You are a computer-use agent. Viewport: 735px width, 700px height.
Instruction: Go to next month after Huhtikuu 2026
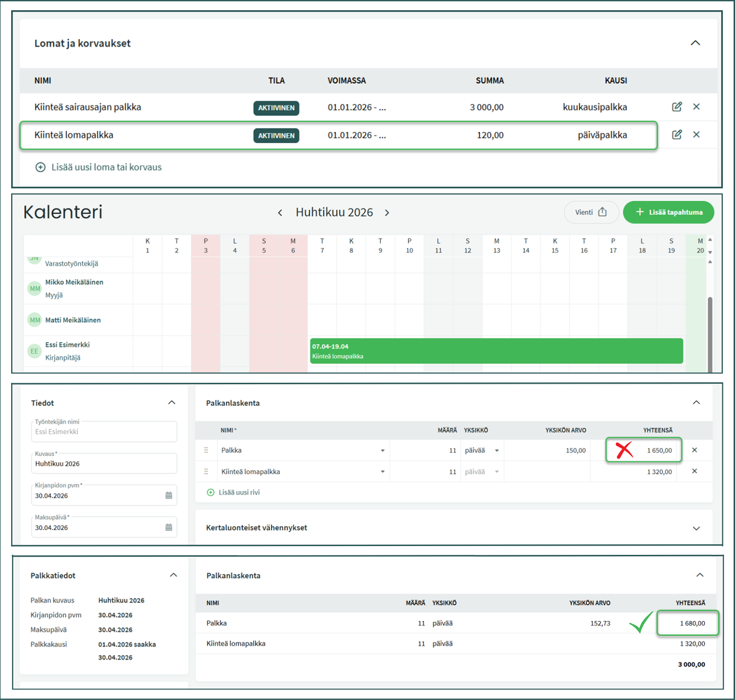click(387, 213)
